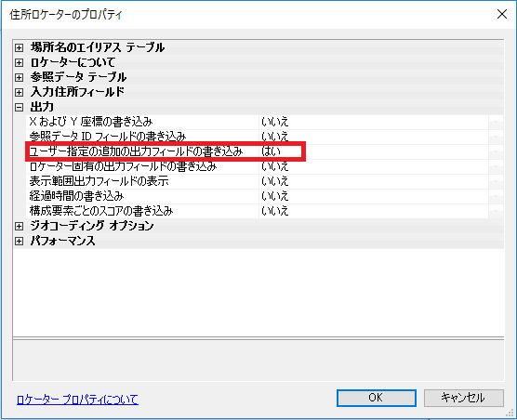Expand the 入力住所フィールド section
Viewport: 517px width, 420px height.
[x=20, y=92]
